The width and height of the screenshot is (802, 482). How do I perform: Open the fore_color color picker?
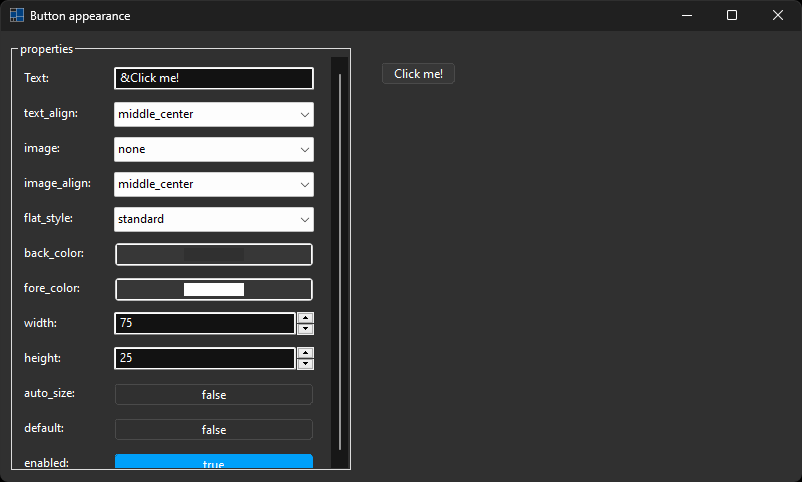[214, 289]
